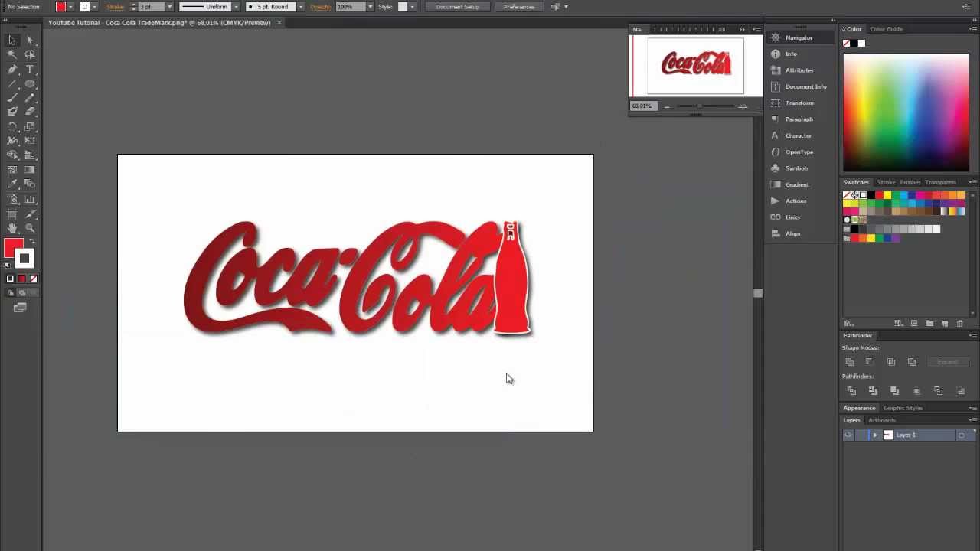Open the Preferences button

[x=519, y=7]
